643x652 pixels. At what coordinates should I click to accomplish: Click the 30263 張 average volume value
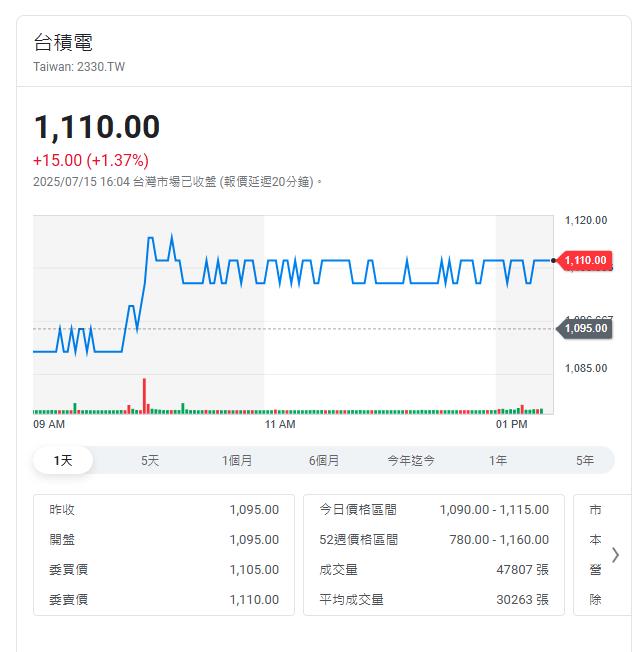(522, 600)
